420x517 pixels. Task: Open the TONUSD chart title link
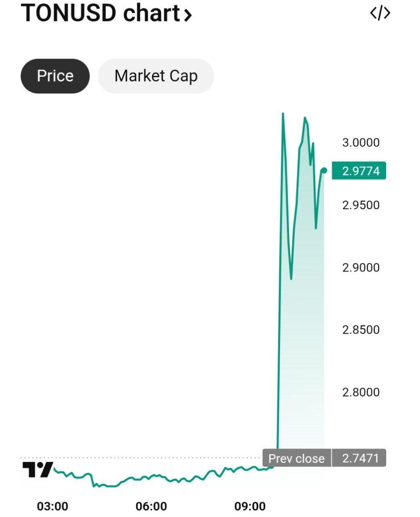click(106, 13)
